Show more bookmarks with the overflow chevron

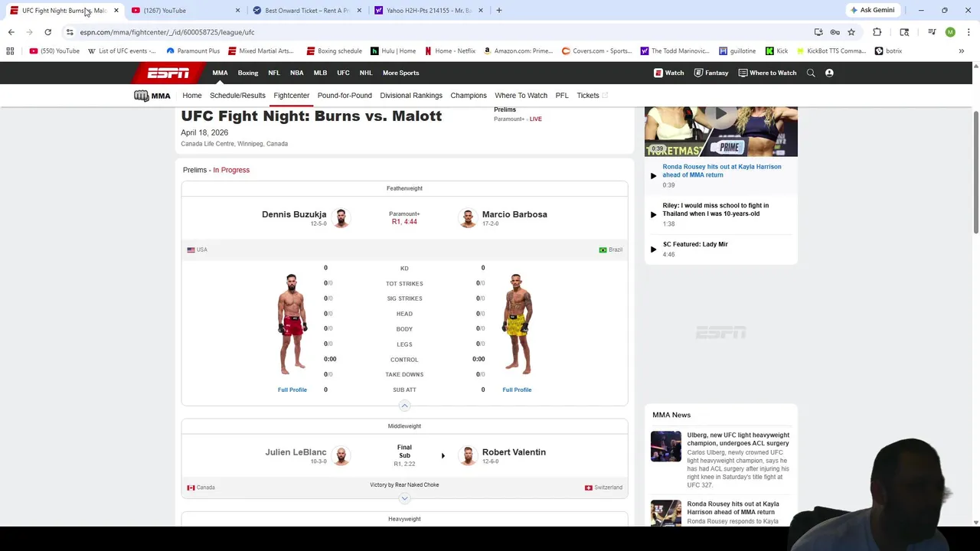(x=961, y=51)
